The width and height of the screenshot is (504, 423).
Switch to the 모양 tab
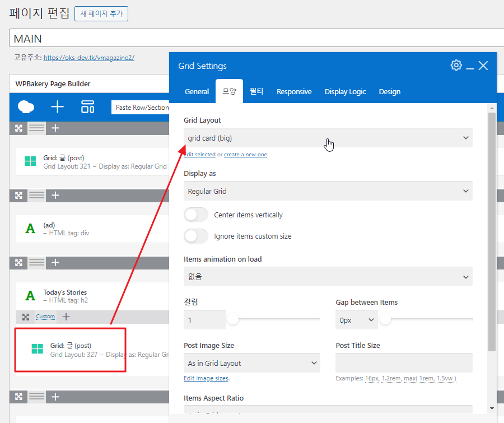point(229,91)
